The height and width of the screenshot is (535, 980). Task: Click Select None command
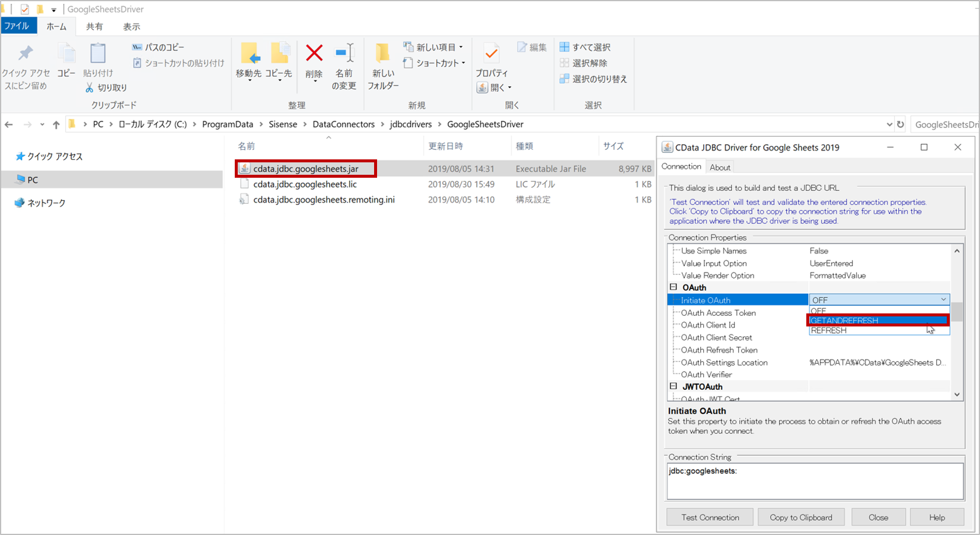click(583, 63)
